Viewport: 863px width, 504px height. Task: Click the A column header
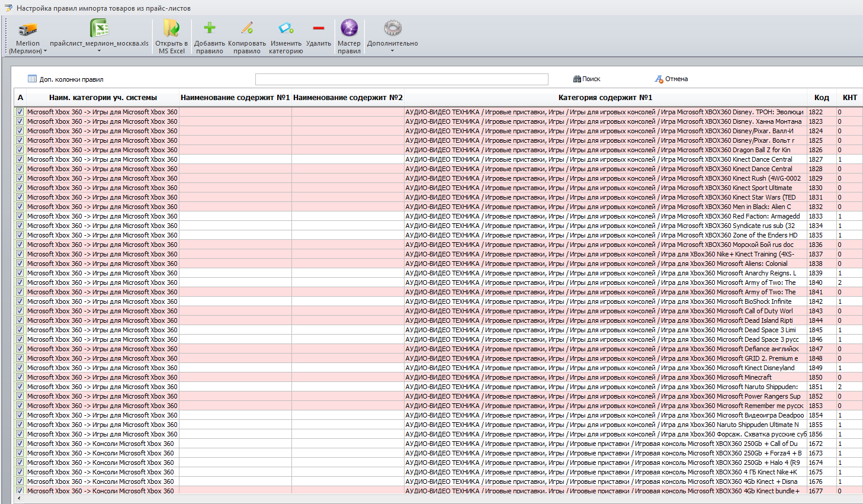[20, 98]
